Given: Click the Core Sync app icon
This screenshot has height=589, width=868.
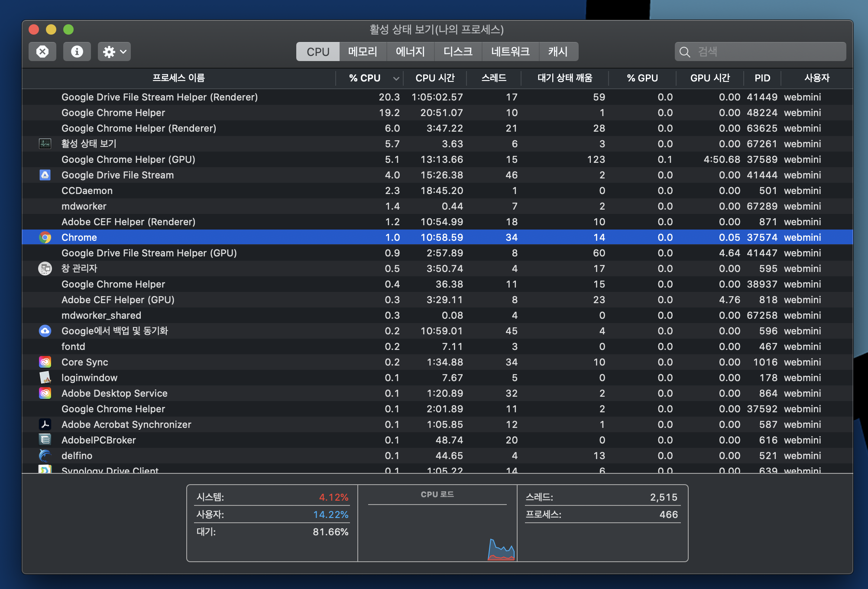Looking at the screenshot, I should coord(45,362).
